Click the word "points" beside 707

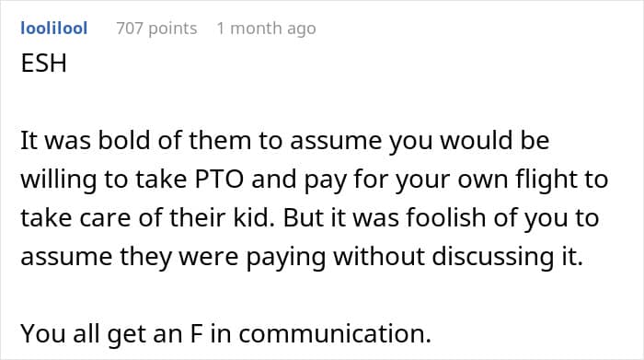click(x=173, y=29)
